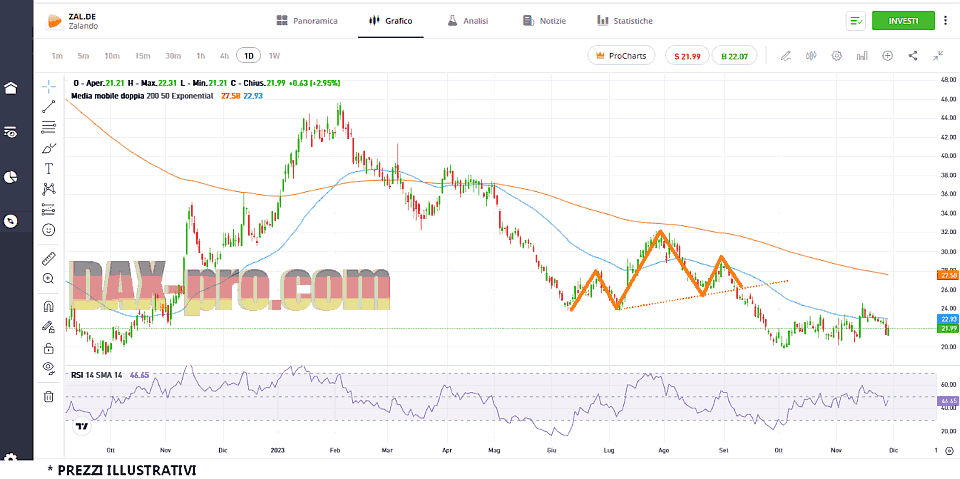Click the ZAL.DE ticker name
Image resolution: width=960 pixels, height=479 pixels.
pyautogui.click(x=80, y=17)
